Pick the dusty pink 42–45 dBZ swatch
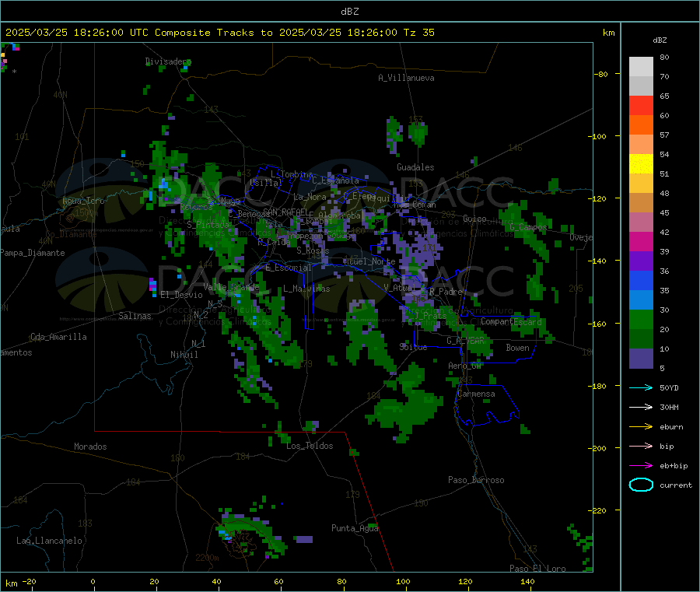 coord(641,222)
